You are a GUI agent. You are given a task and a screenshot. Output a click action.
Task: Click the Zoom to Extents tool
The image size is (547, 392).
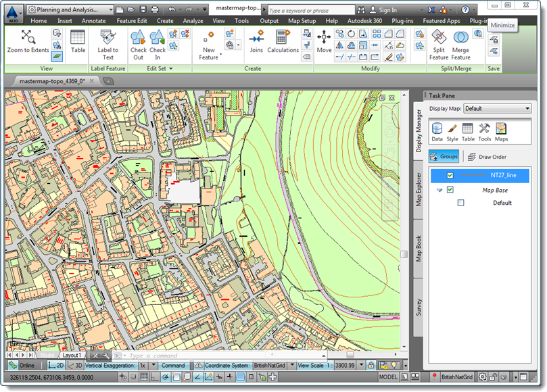click(28, 41)
